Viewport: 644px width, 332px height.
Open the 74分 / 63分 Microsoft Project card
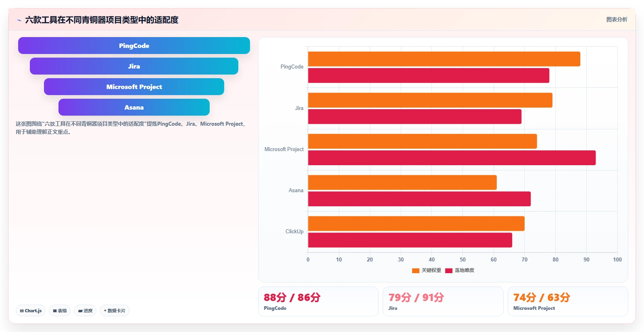pos(568,301)
